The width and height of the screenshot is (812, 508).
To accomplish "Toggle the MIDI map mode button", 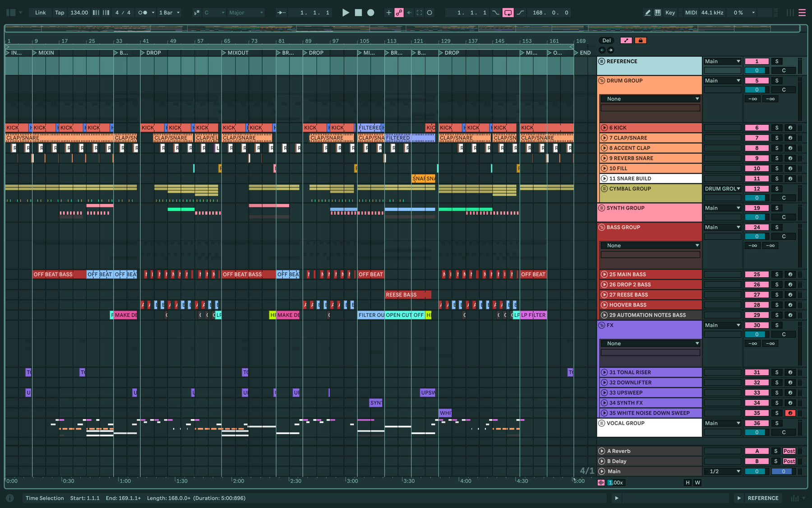I will 691,13.
